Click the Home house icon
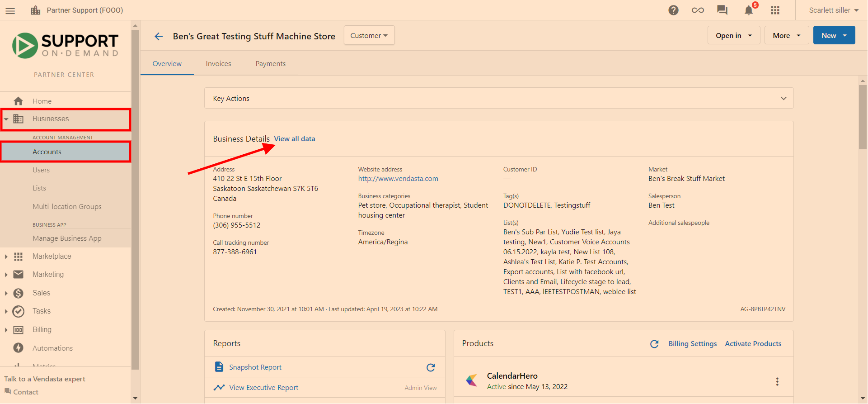868x404 pixels. pyautogui.click(x=18, y=101)
